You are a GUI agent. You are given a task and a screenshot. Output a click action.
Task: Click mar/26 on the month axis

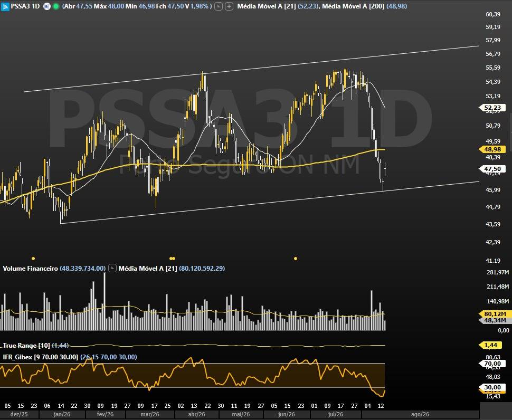[150, 414]
